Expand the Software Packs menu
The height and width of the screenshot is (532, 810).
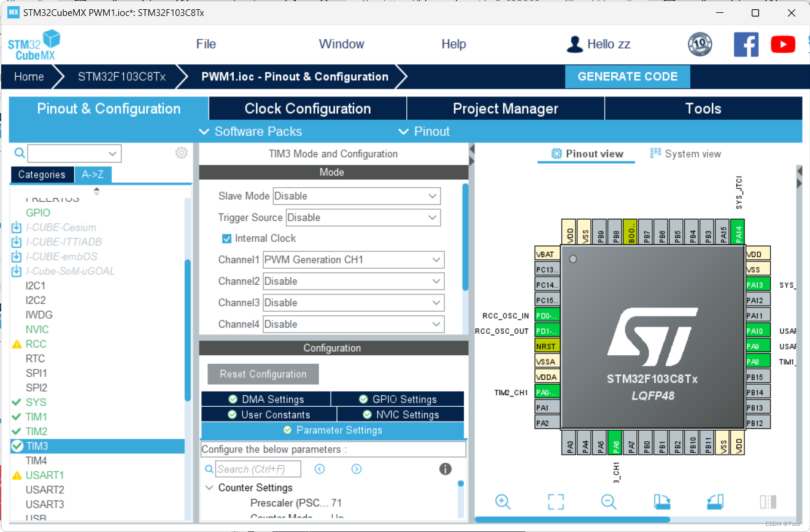point(251,131)
